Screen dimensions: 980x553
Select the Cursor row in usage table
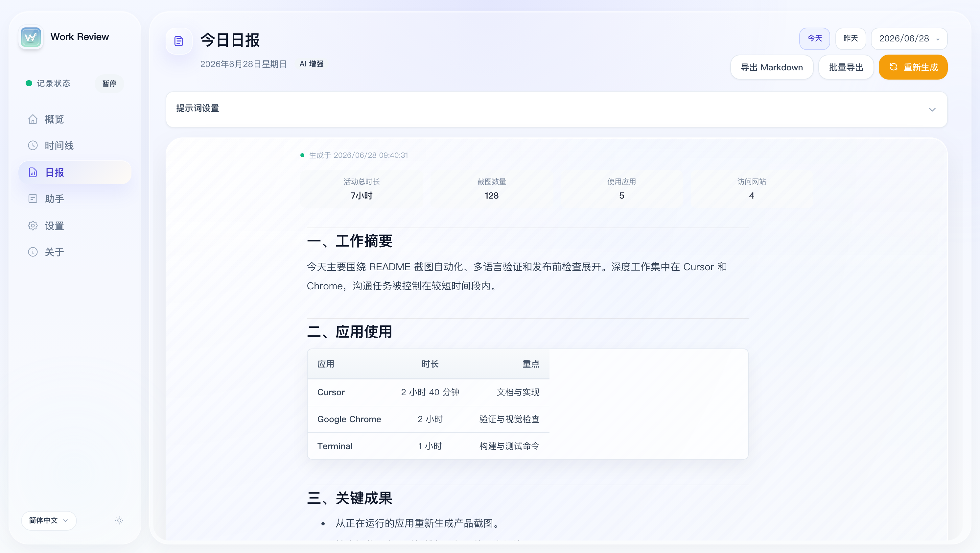click(x=428, y=392)
